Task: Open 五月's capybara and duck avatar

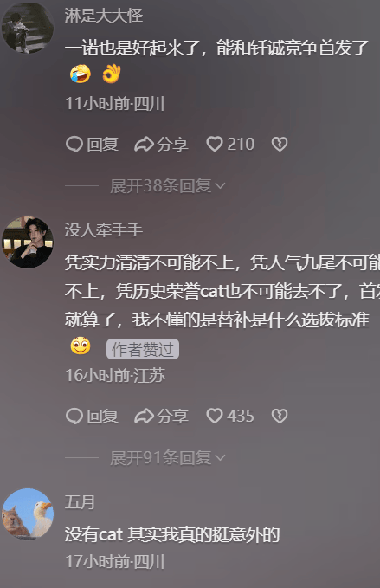Action: (28, 514)
